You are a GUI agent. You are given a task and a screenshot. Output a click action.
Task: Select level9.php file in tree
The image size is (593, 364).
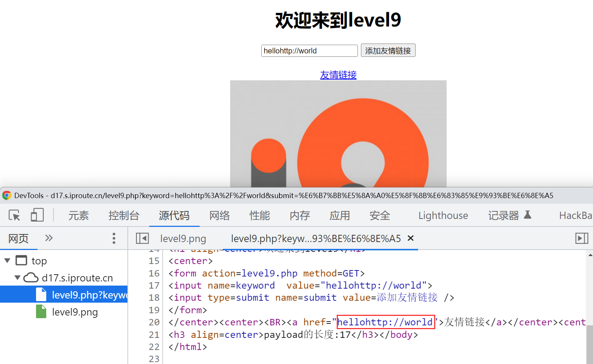(89, 295)
